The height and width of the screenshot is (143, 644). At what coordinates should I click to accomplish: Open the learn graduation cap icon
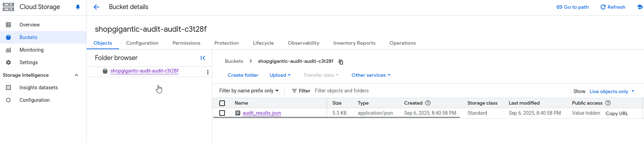click(x=640, y=7)
